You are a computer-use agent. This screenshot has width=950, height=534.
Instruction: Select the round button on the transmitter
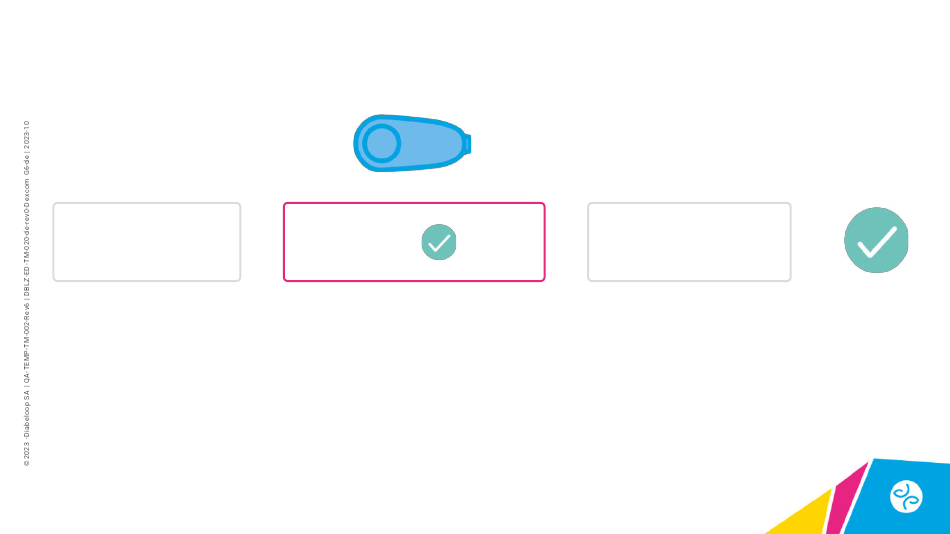point(381,143)
